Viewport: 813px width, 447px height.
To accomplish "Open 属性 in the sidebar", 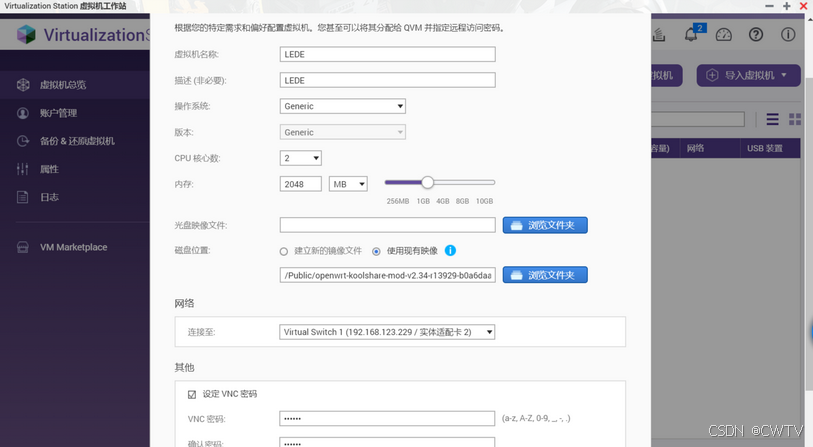I will point(49,169).
